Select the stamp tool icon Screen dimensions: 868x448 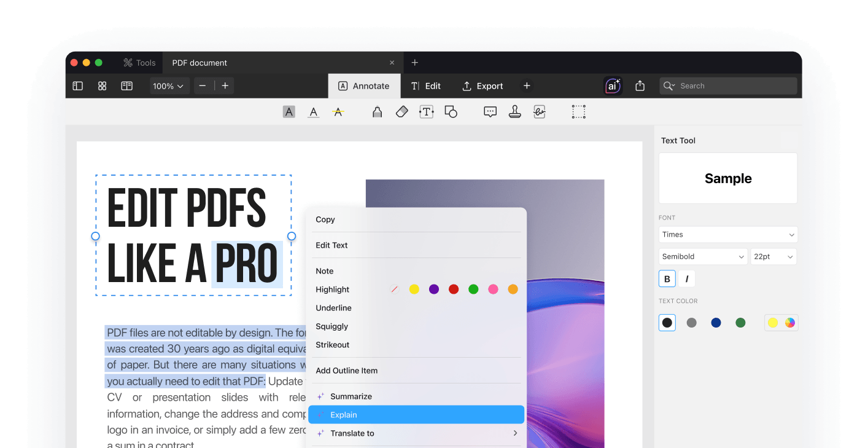514,112
